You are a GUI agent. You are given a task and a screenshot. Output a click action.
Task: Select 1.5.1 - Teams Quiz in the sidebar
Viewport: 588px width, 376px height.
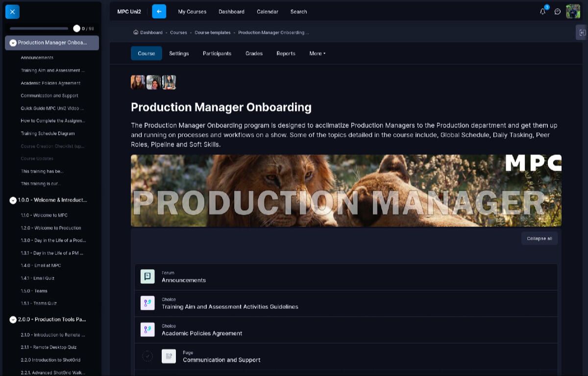(x=39, y=303)
